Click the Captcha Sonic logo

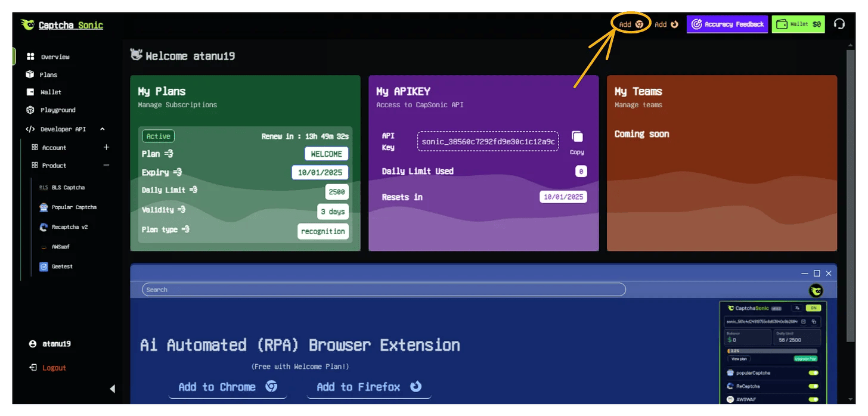tap(62, 25)
